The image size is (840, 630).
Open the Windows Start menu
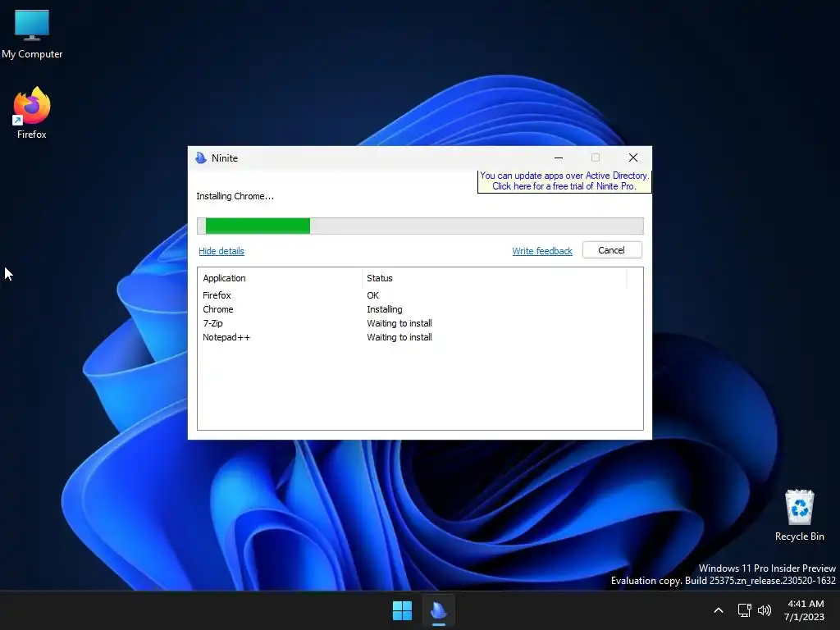click(x=402, y=610)
